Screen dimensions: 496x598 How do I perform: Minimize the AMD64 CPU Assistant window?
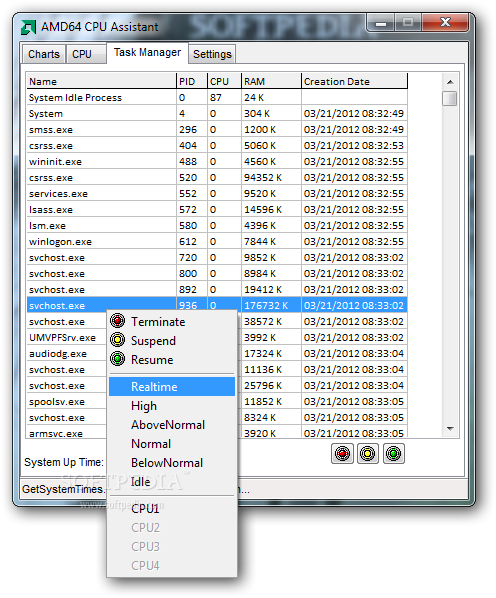pos(381,23)
